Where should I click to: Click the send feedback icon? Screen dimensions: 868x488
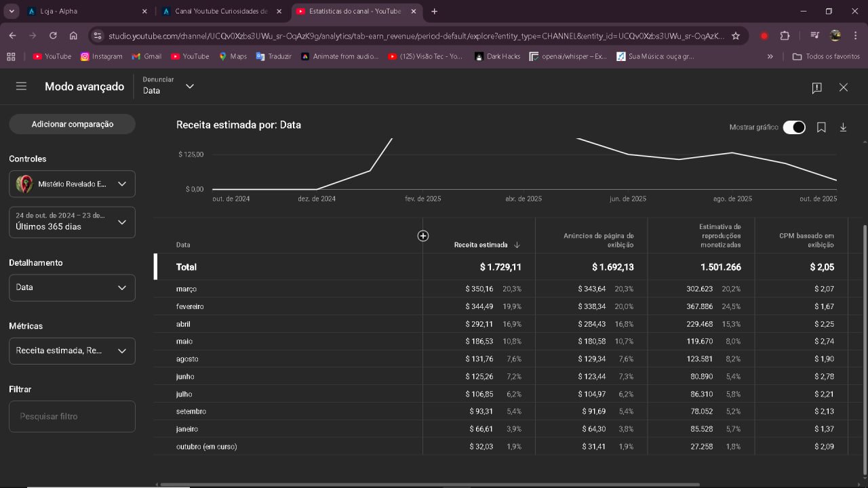click(816, 87)
